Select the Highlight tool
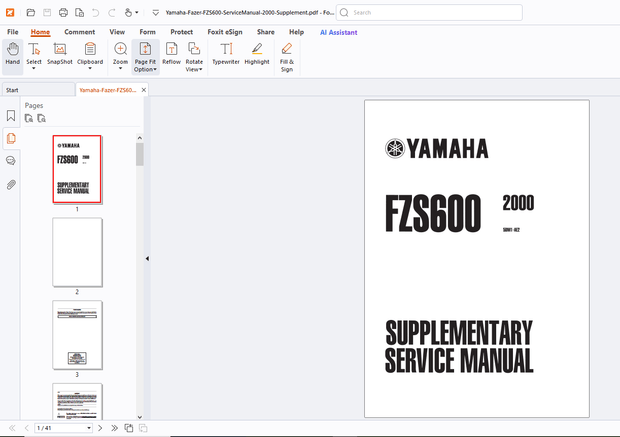This screenshot has height=437, width=620. [x=257, y=54]
